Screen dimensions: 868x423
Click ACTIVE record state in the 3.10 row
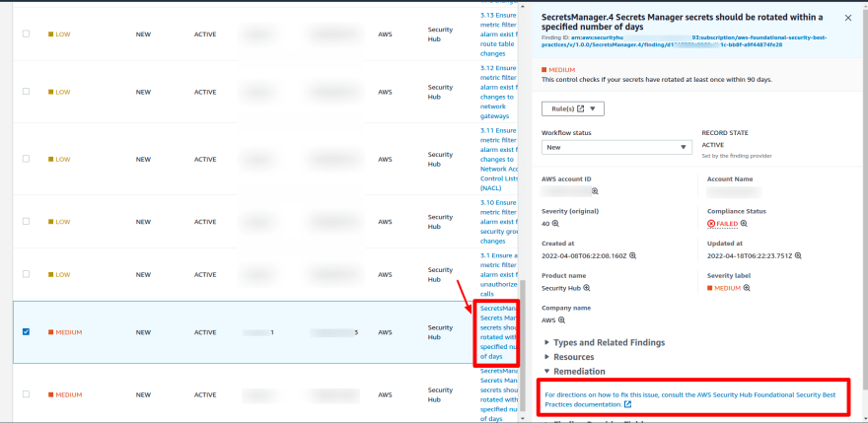(x=205, y=222)
